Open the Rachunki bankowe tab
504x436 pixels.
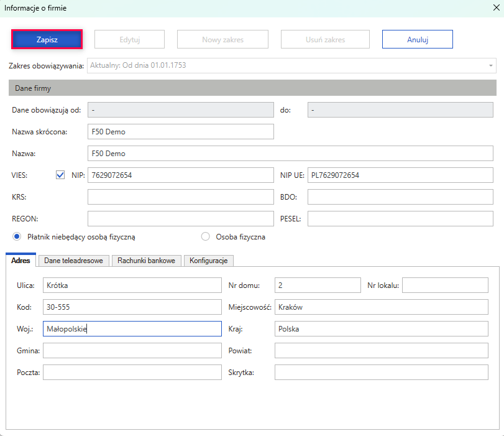[147, 261]
